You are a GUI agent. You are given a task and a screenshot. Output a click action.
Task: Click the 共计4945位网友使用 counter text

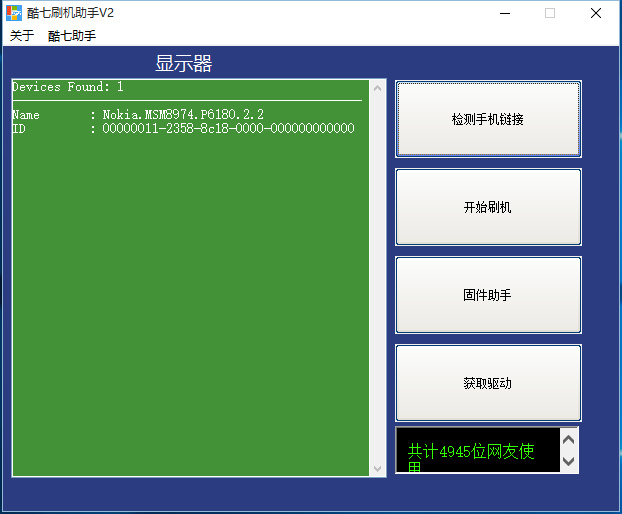[x=471, y=457]
